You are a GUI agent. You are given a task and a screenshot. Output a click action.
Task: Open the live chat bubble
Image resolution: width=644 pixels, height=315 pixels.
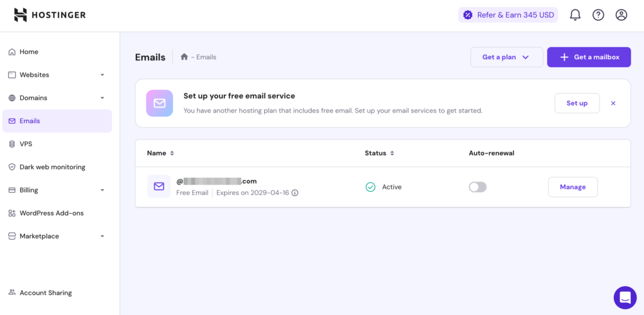click(625, 297)
